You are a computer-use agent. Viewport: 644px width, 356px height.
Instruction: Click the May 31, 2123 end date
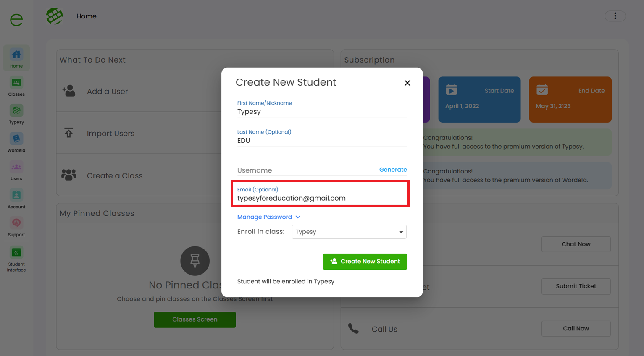tap(553, 106)
